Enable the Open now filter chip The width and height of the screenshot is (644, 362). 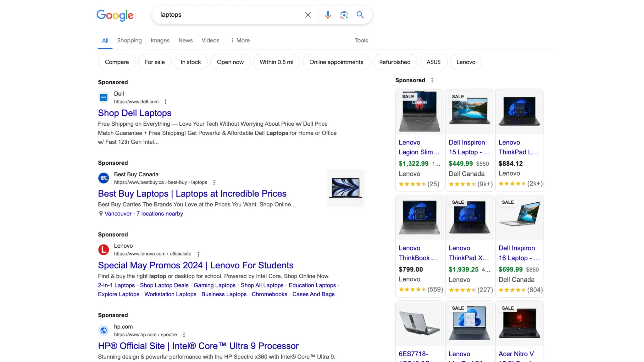click(230, 62)
